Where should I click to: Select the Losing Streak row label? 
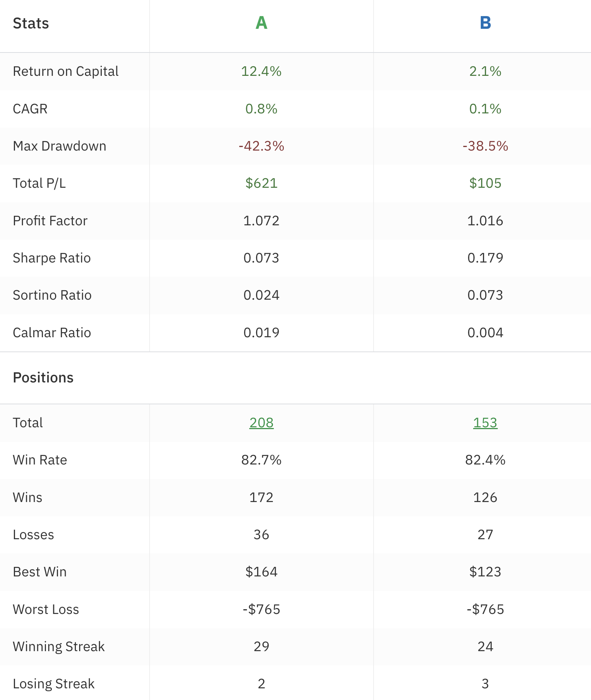click(x=54, y=684)
